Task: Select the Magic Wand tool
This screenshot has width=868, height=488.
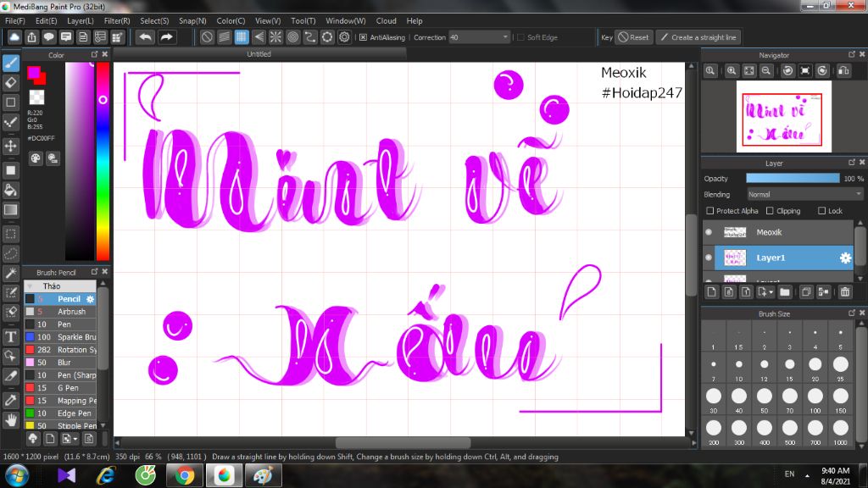Action: click(x=10, y=273)
